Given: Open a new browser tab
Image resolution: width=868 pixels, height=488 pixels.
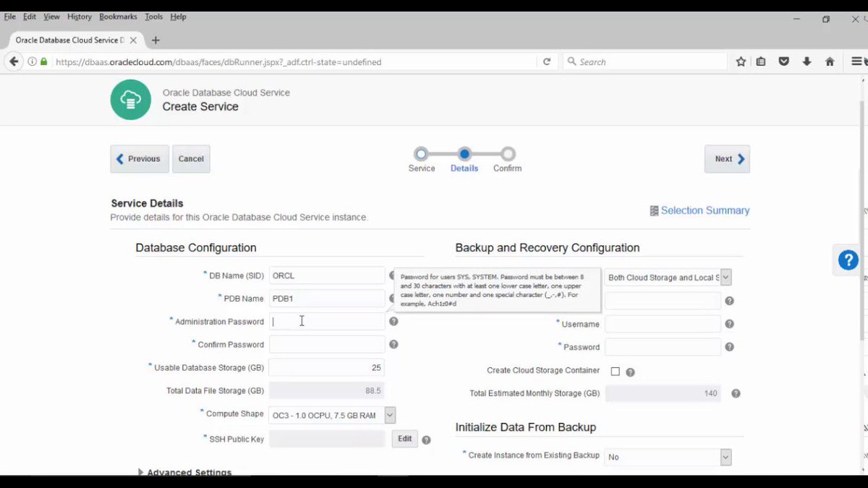Looking at the screenshot, I should [x=156, y=40].
